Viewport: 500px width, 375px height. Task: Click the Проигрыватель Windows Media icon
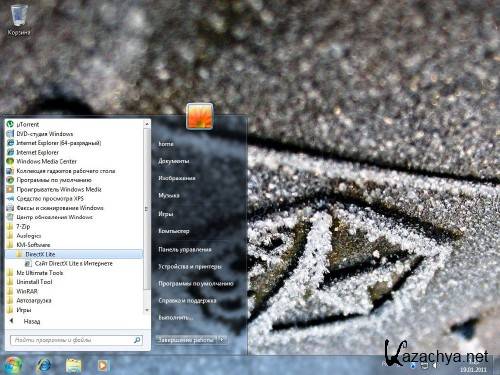(10, 189)
